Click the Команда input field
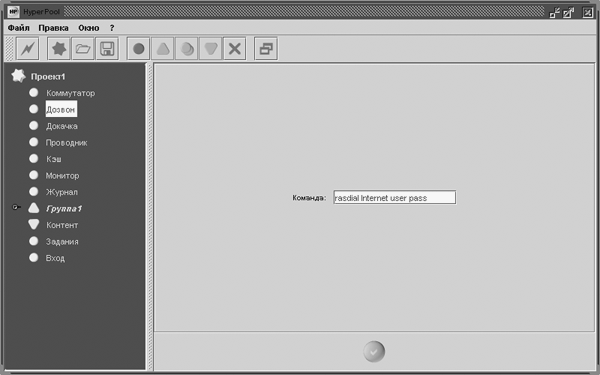 point(395,197)
